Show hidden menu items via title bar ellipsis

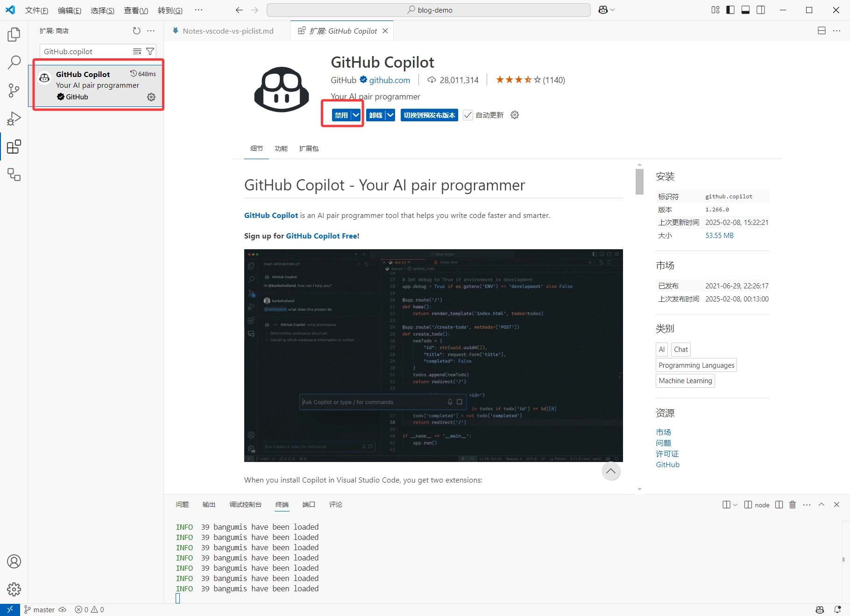(x=198, y=10)
